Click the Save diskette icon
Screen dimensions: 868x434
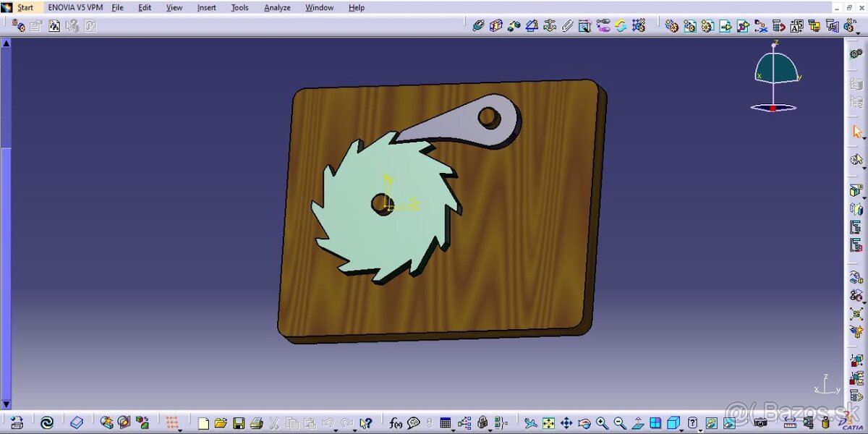point(239,423)
